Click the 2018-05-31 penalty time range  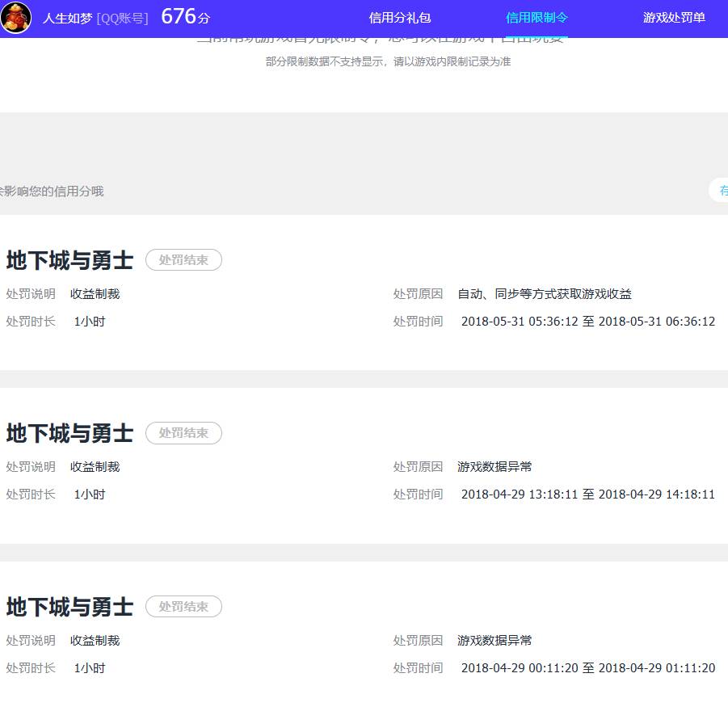[x=588, y=321]
